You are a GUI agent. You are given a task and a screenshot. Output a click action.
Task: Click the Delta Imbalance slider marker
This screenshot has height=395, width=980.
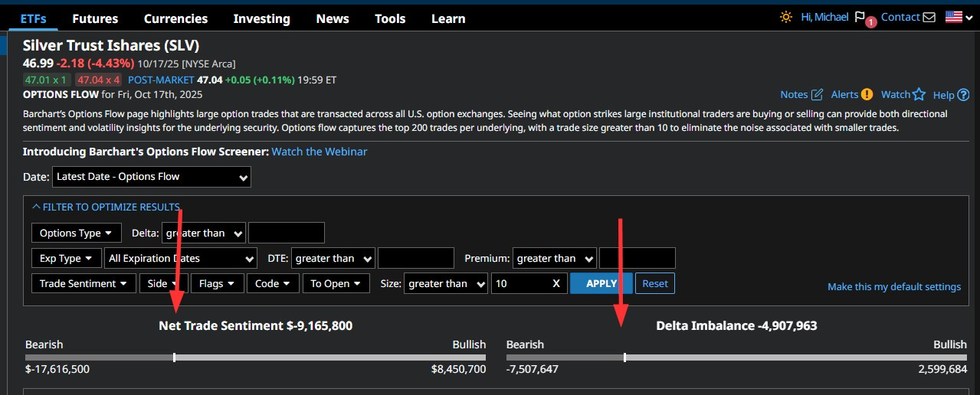(x=624, y=357)
